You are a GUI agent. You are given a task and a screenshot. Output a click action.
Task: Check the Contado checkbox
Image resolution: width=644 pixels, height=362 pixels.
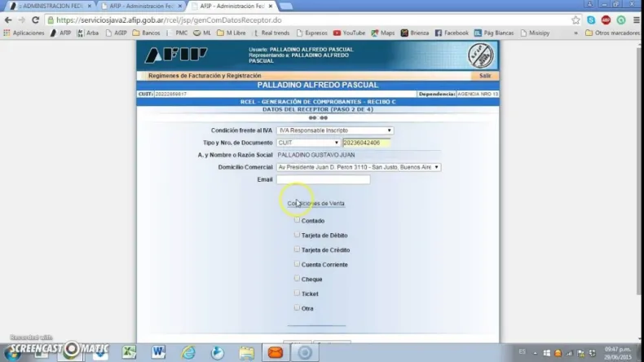[298, 220]
